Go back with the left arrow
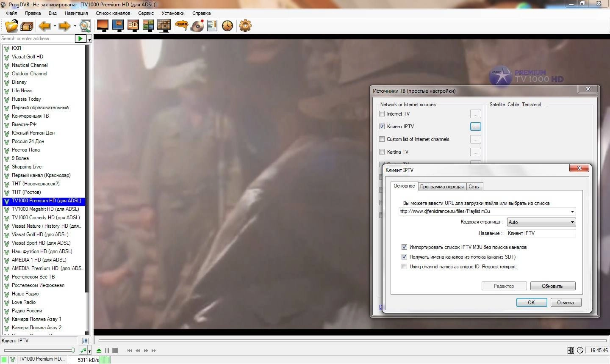The height and width of the screenshot is (364, 610). click(x=44, y=26)
